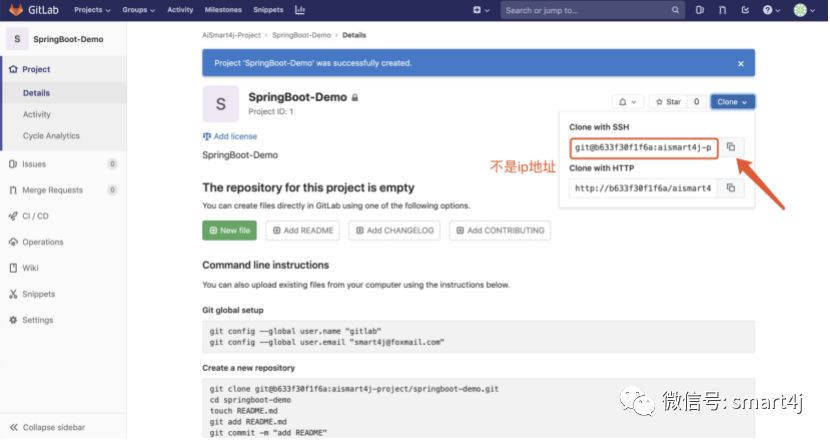Open the issues icon in navbar

pyautogui.click(x=700, y=10)
